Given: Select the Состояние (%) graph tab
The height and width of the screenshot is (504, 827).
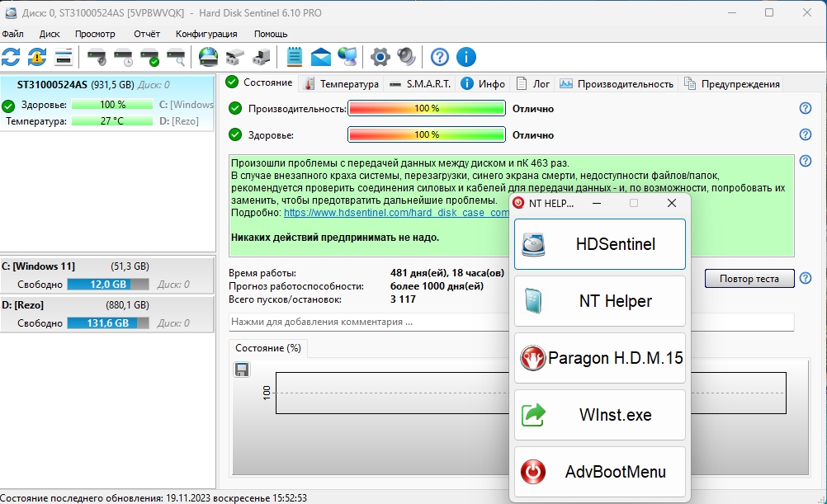Looking at the screenshot, I should click(268, 348).
